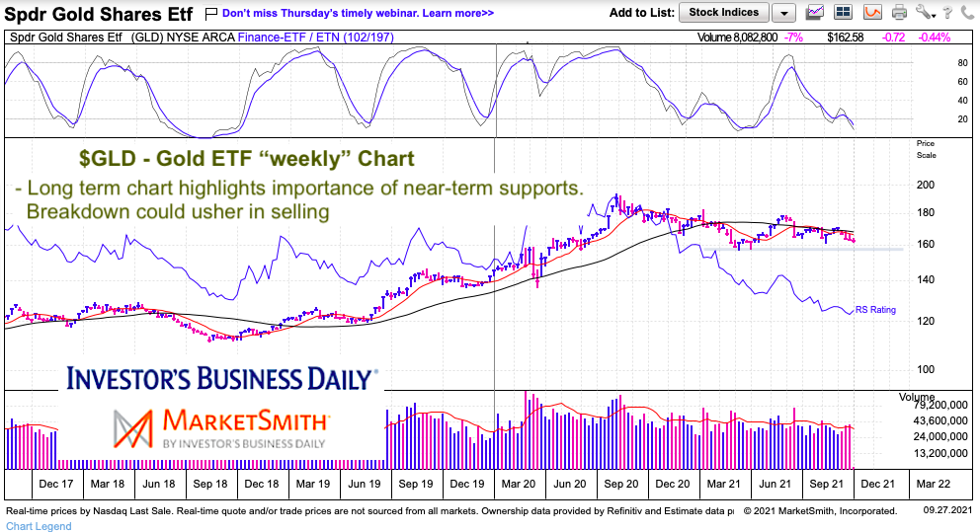Screen dimensions: 980x532
Task: Click the phone contact icon
Action: click(x=968, y=12)
